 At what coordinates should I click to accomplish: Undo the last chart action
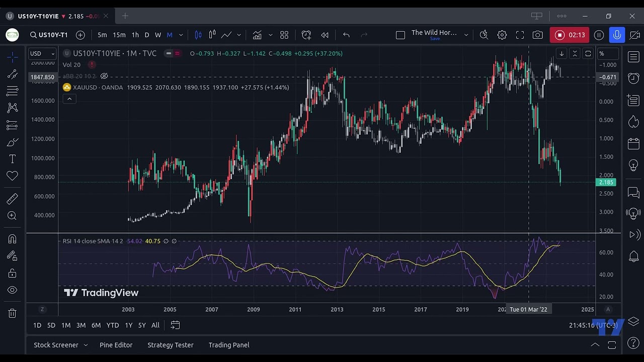[346, 35]
